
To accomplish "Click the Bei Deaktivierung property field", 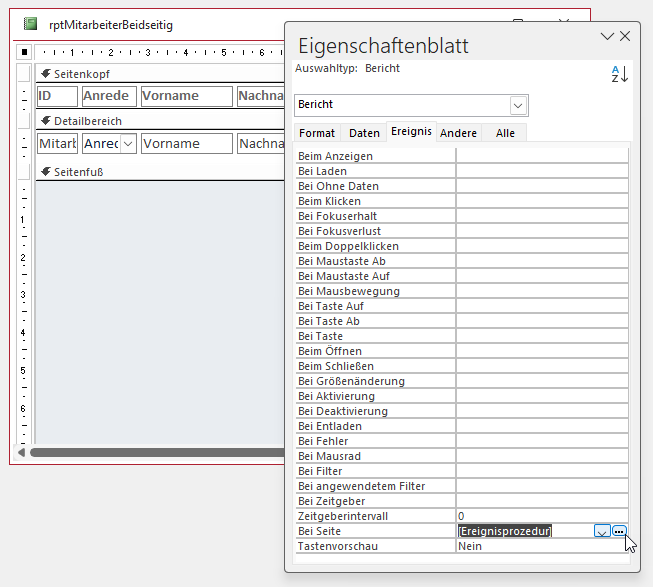I will [x=542, y=411].
